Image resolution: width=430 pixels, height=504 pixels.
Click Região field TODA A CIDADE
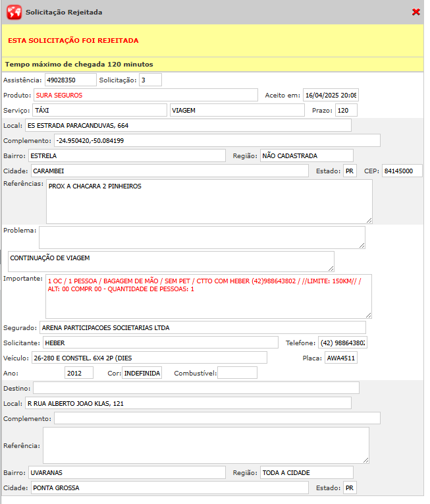307,472
